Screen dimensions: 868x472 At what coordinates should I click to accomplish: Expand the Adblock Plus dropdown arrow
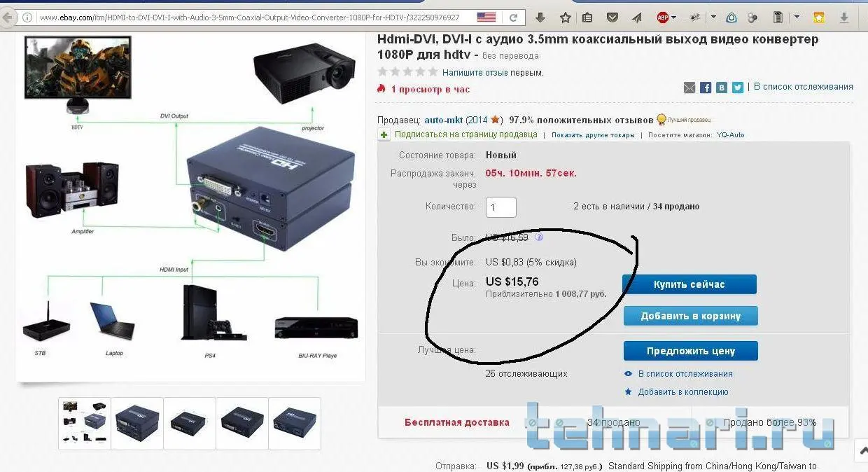[674, 17]
